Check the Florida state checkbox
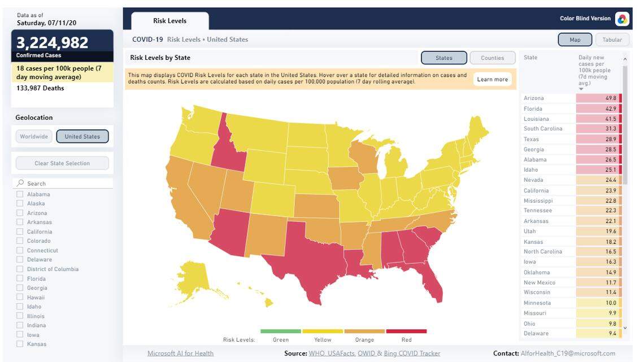Screen dimensions: 644x362 [x=19, y=278]
